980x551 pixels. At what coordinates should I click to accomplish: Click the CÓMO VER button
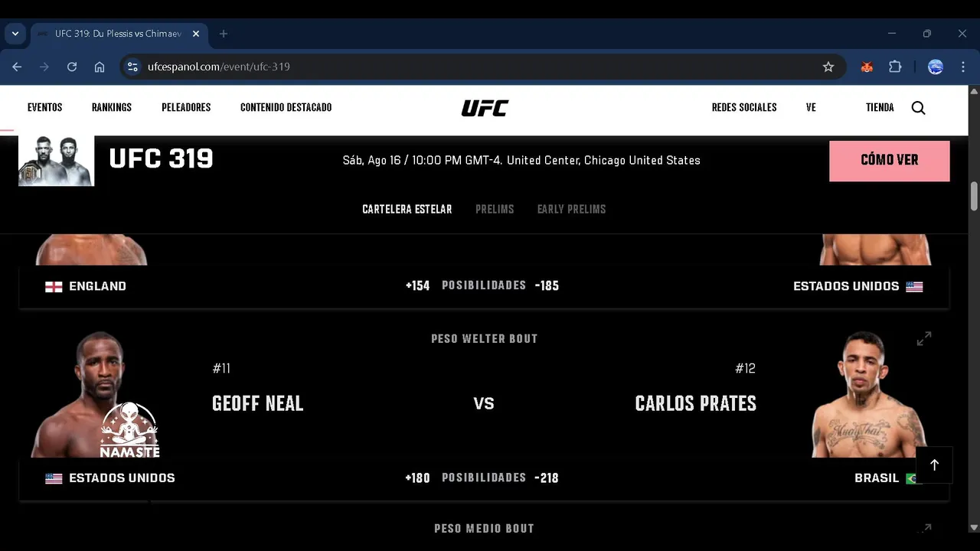point(890,161)
